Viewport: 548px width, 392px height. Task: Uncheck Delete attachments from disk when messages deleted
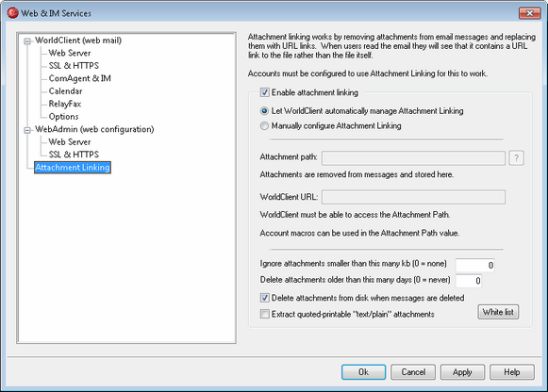264,298
